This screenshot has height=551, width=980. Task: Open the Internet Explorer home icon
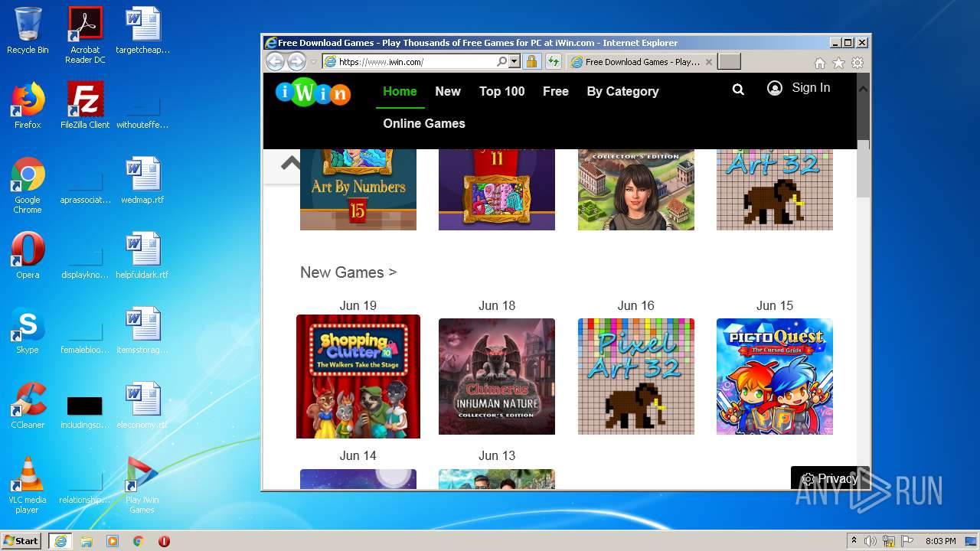(x=820, y=63)
